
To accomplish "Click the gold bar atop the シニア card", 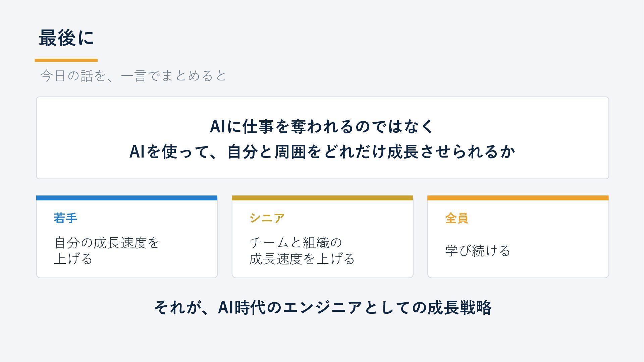I will tap(322, 198).
